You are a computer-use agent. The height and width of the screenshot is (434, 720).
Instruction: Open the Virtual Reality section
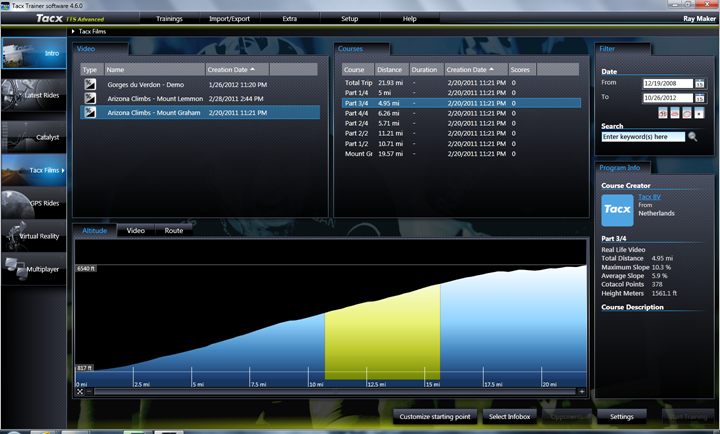coord(34,236)
